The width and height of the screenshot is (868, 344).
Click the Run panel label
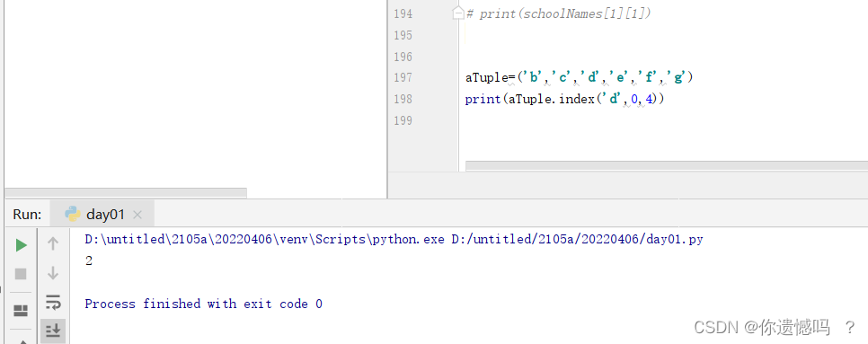[x=27, y=215]
